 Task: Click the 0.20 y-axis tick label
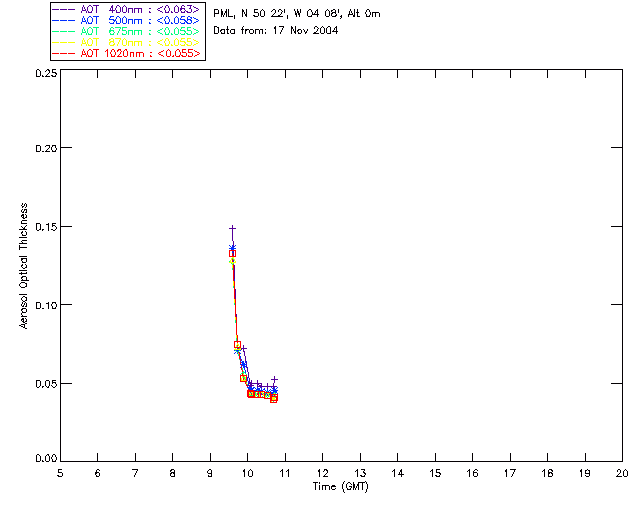46,148
